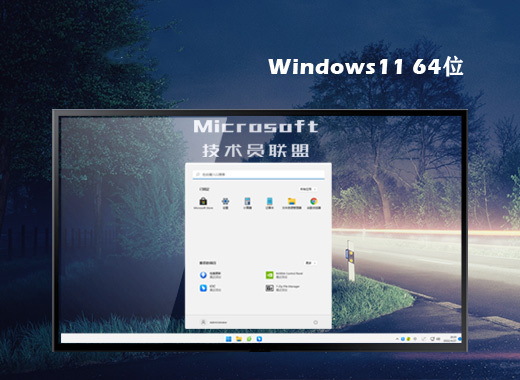Open the green browser icon on taskbar
The image size is (520, 380).
[249, 339]
